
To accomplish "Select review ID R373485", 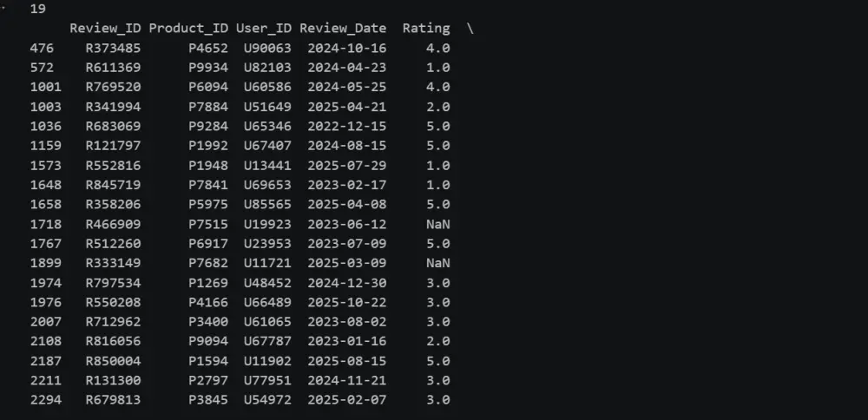I will tap(113, 48).
